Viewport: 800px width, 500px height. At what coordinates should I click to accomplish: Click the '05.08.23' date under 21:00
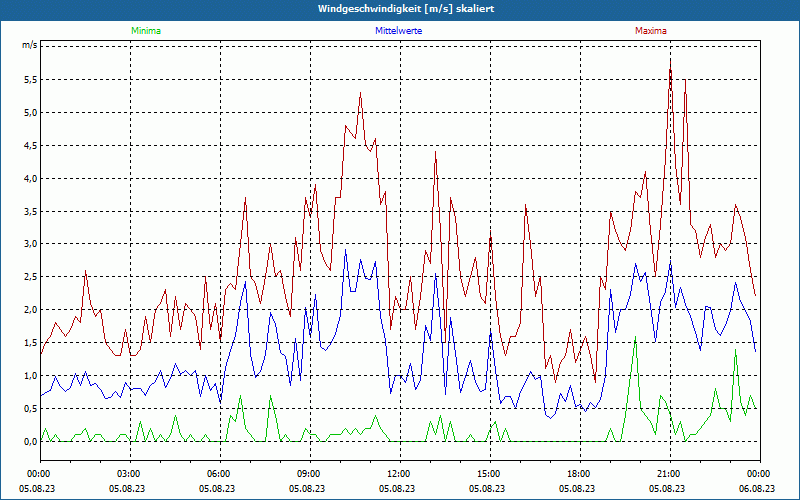(667, 489)
